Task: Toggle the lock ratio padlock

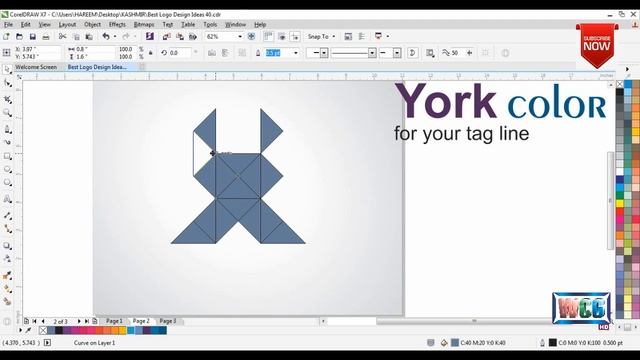Action: pos(151,53)
